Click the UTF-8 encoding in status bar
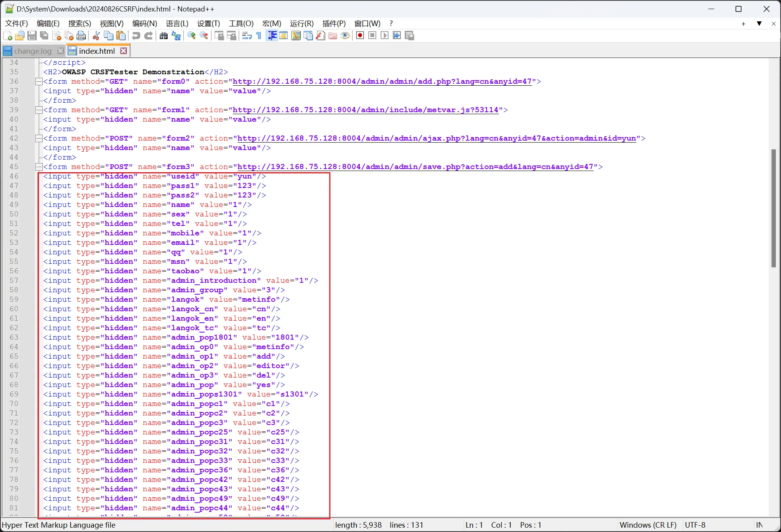The height and width of the screenshot is (532, 781). (695, 525)
